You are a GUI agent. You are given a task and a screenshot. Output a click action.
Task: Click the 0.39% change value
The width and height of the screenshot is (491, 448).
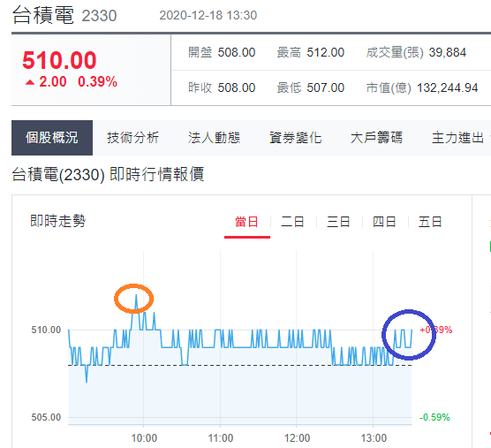[x=97, y=82]
